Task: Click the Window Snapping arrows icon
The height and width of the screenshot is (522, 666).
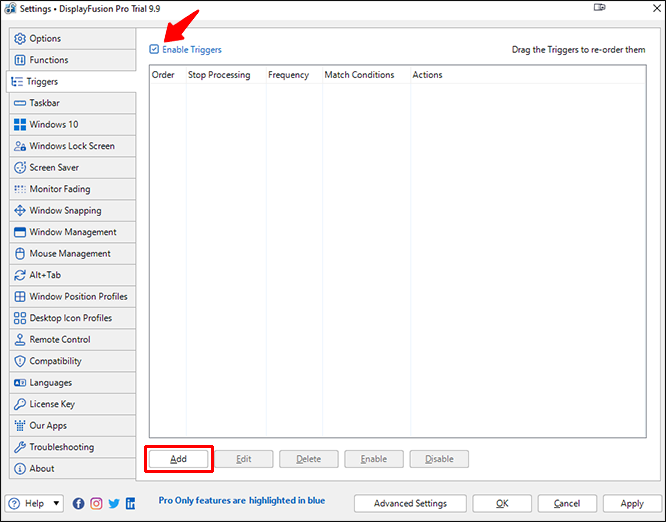Action: pyautogui.click(x=20, y=211)
